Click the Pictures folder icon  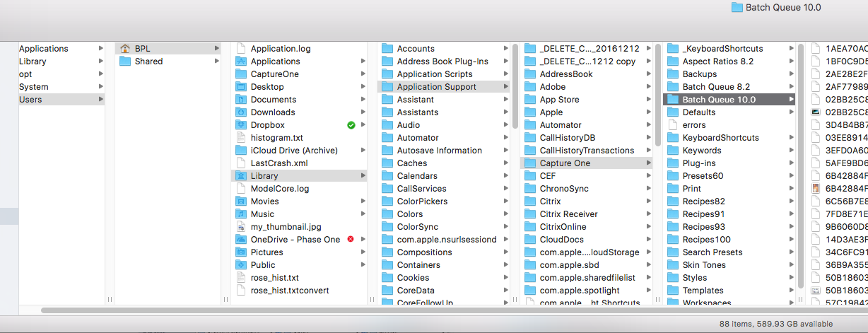[x=240, y=252]
